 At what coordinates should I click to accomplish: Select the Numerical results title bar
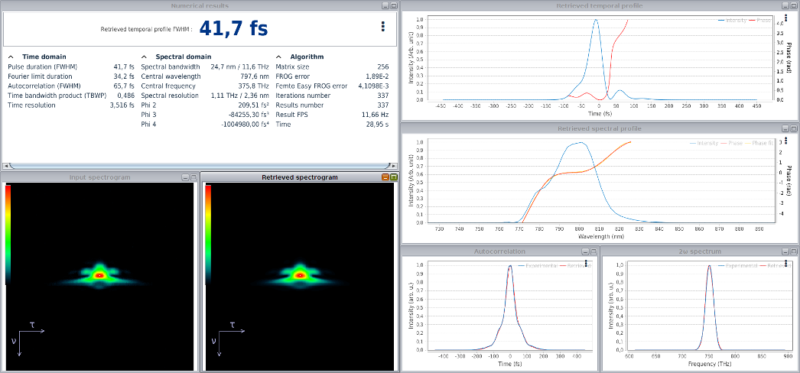(x=199, y=6)
